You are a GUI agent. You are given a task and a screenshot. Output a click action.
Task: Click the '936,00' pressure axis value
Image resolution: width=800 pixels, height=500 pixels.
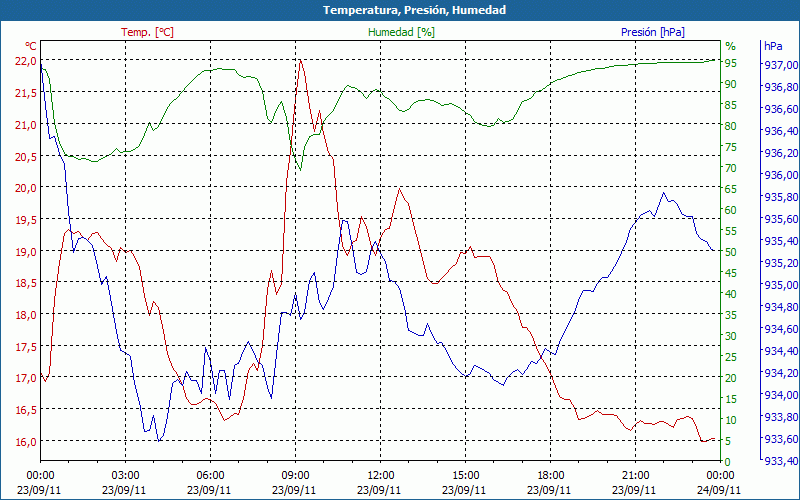click(781, 175)
